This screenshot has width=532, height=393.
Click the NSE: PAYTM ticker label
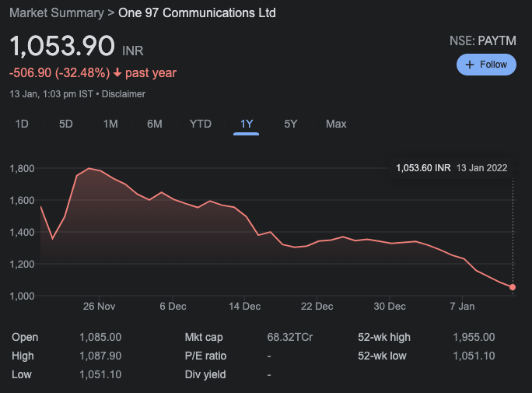tap(483, 40)
